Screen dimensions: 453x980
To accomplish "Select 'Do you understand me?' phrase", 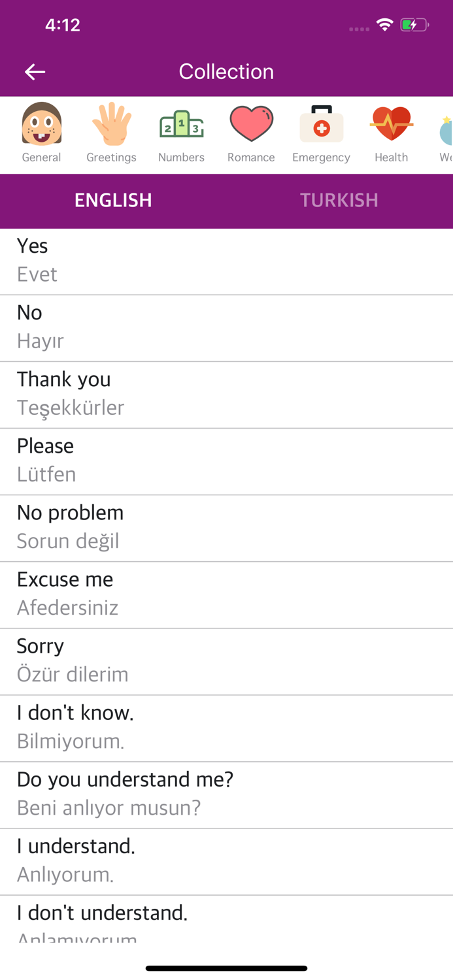I will pyautogui.click(x=226, y=793).
